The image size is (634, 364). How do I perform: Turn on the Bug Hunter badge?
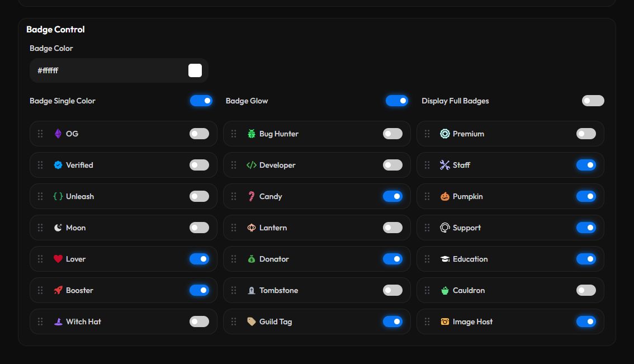392,134
